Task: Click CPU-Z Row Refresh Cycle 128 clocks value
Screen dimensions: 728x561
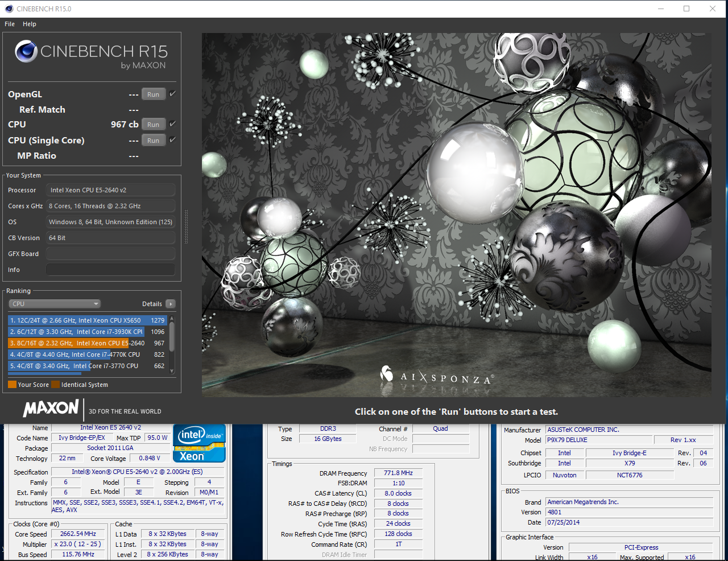Action: click(x=398, y=534)
